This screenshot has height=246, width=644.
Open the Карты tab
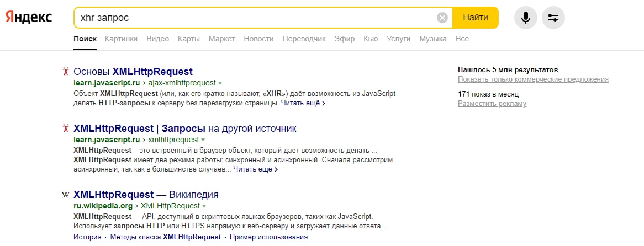coord(189,39)
